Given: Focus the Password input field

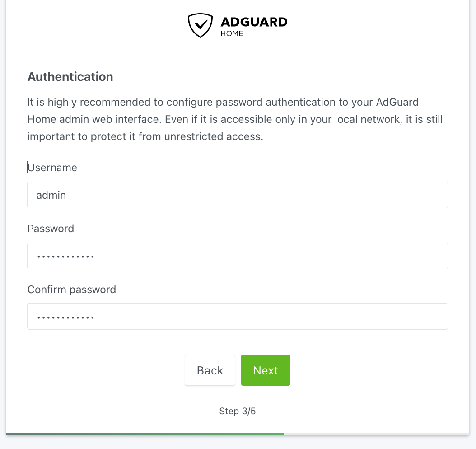Looking at the screenshot, I should tap(238, 256).
